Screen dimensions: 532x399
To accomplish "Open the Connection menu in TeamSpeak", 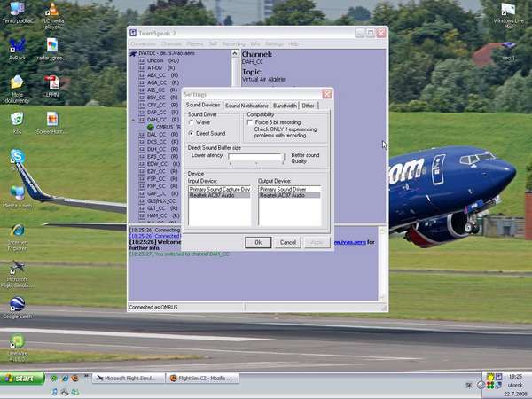I will coord(143,44).
